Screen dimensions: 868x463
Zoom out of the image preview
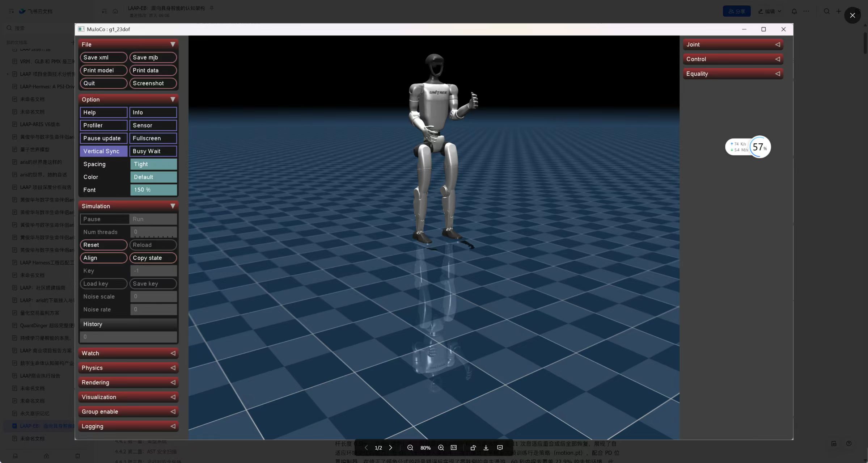(x=410, y=447)
